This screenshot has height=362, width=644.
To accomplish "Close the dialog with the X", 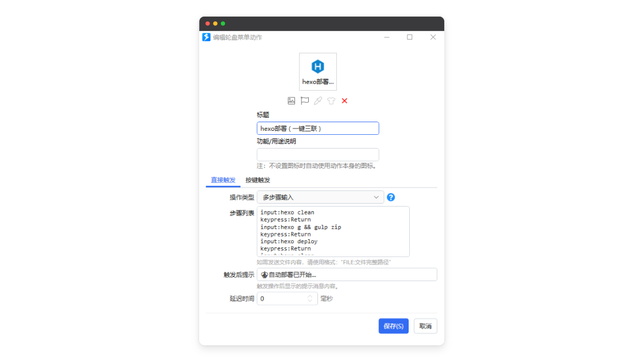I will point(433,37).
